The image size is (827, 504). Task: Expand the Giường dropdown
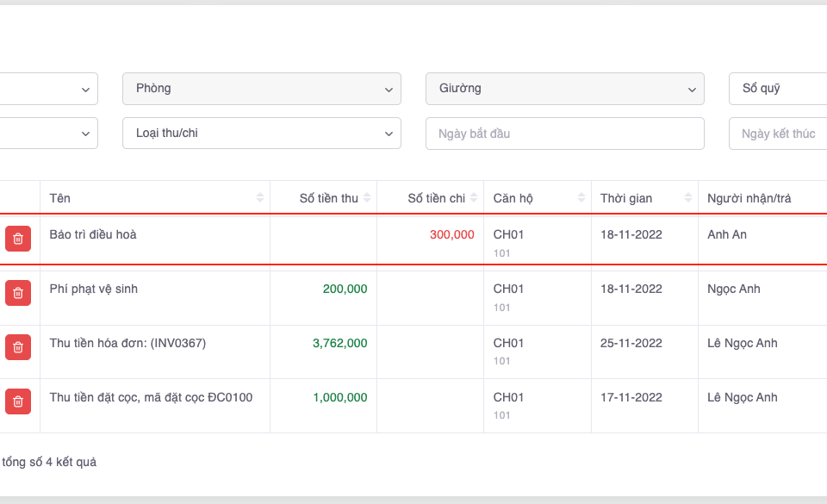tap(565, 89)
